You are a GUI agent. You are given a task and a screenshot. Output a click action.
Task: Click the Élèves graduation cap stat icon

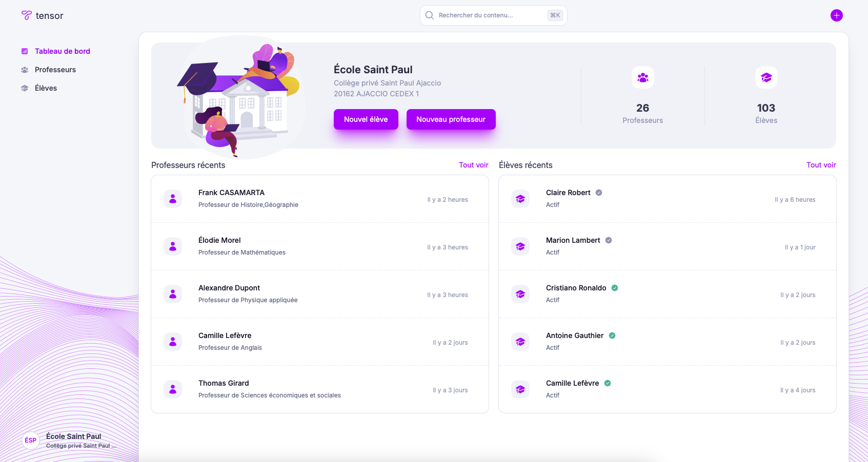[766, 77]
